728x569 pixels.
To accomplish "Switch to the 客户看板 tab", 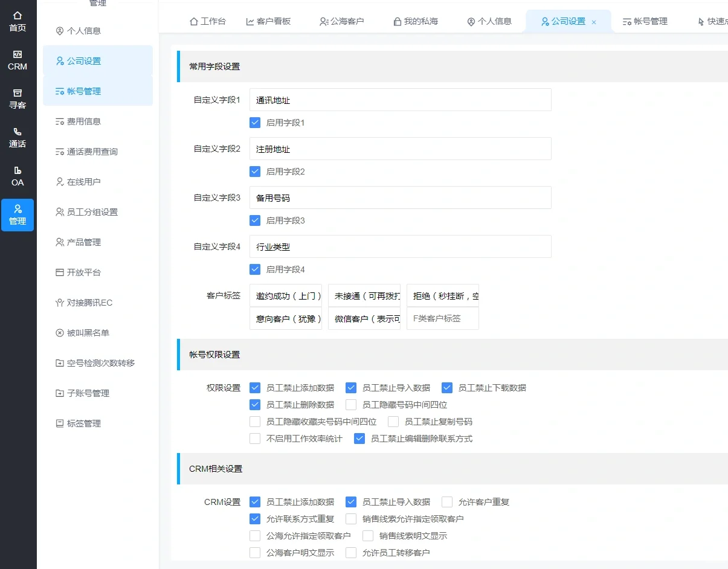I will pyautogui.click(x=268, y=21).
